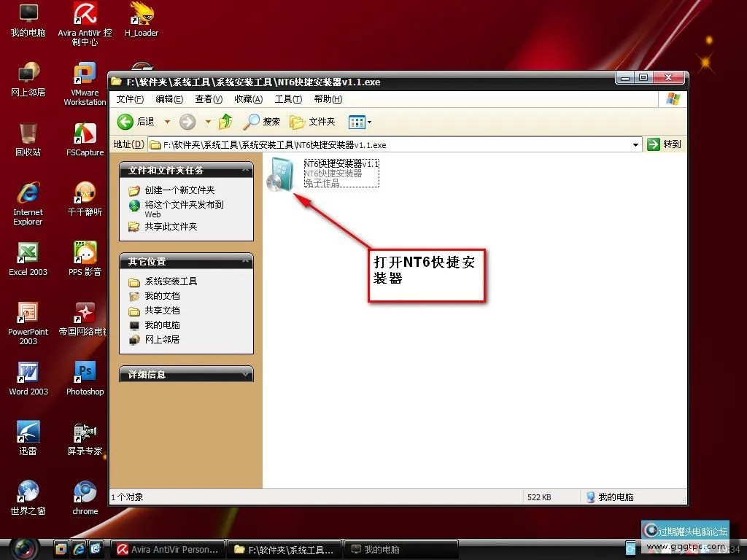Open 千千静听 desktop icon
Screen dimensions: 747x560
[x=85, y=193]
